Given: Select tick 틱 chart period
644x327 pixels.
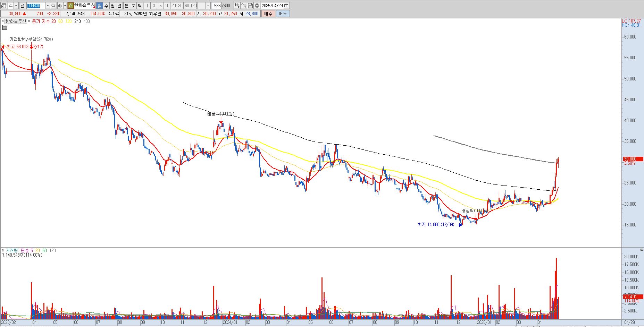Looking at the screenshot, I should 140,6.
